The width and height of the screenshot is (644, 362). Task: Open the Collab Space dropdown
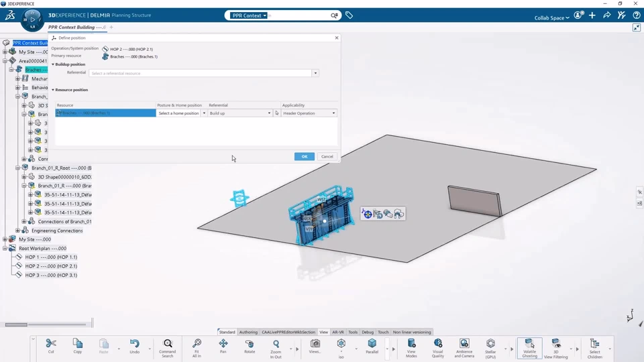551,17
